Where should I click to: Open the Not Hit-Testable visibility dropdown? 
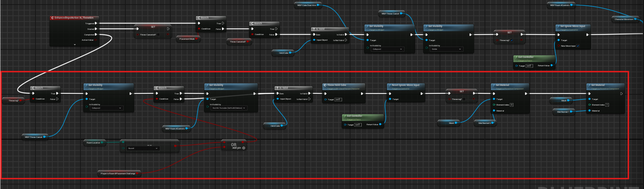pos(230,108)
